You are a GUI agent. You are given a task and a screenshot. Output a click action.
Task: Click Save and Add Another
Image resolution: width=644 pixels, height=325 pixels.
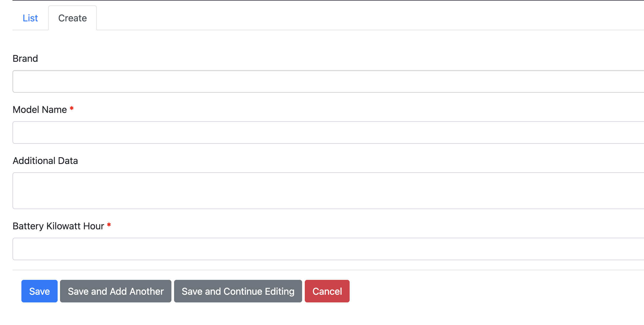pos(116,291)
